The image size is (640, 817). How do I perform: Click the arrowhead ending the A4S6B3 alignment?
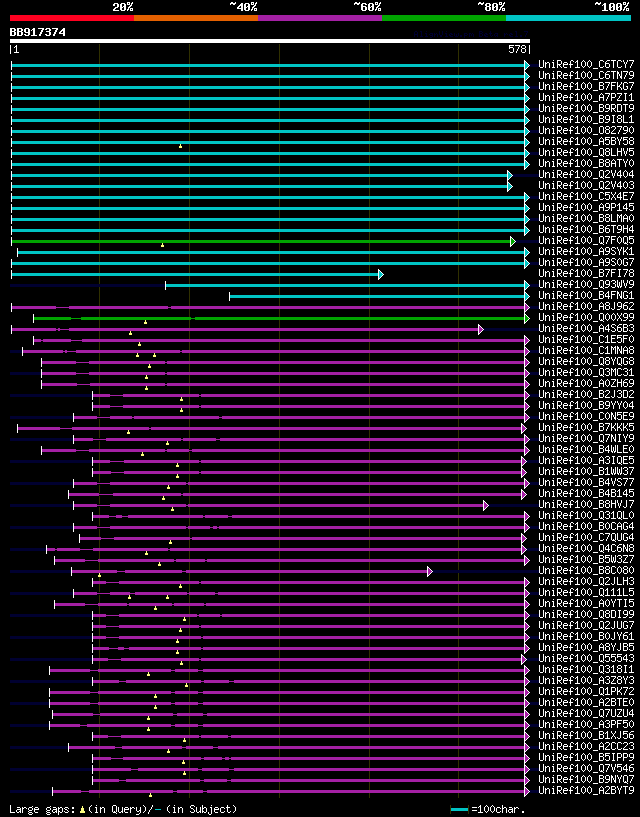tap(481, 329)
